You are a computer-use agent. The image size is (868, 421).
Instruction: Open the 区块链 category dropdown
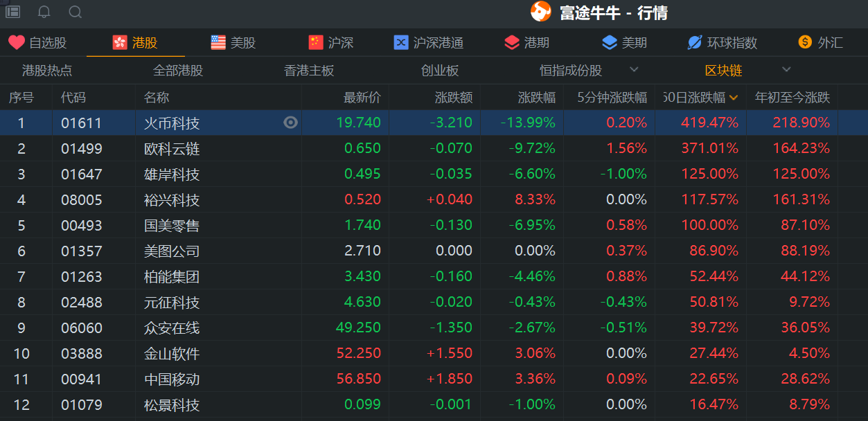coord(786,69)
